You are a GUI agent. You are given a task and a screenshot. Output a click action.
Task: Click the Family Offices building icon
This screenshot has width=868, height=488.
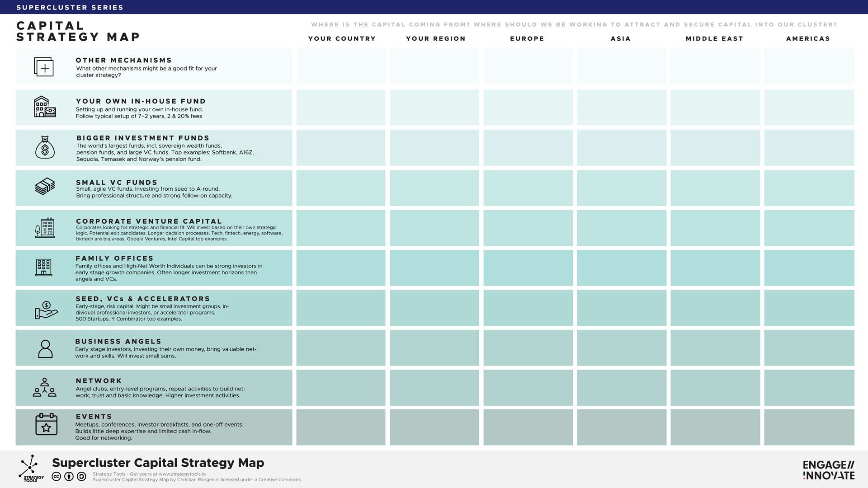[44, 267]
